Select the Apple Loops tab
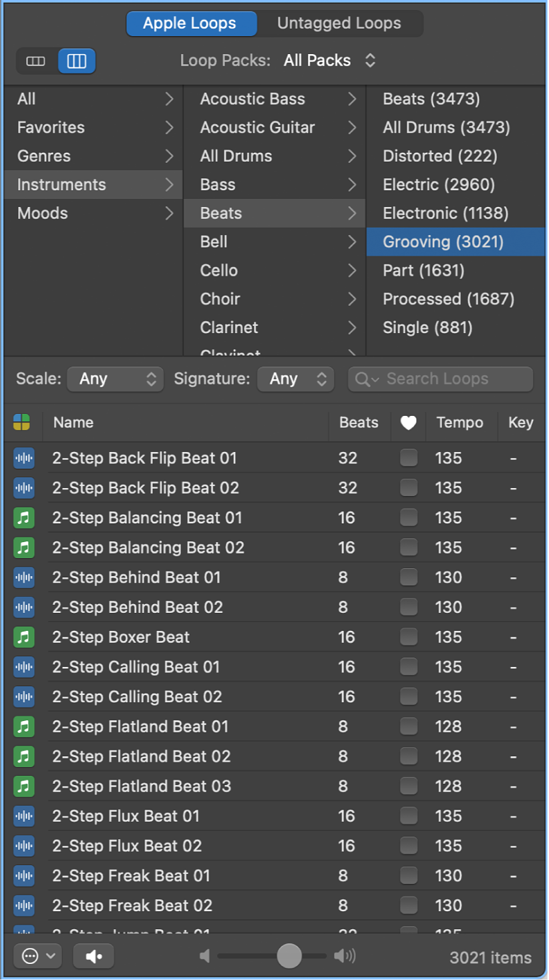 190,23
